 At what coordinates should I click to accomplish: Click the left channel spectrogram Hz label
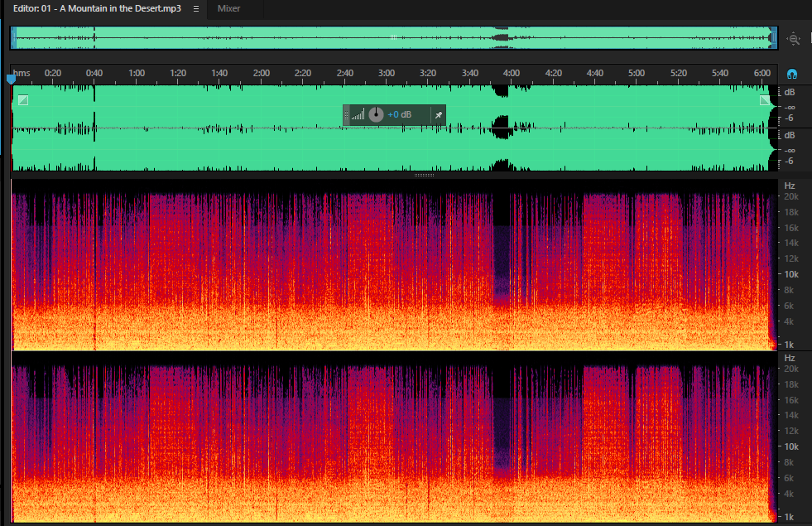(x=789, y=186)
